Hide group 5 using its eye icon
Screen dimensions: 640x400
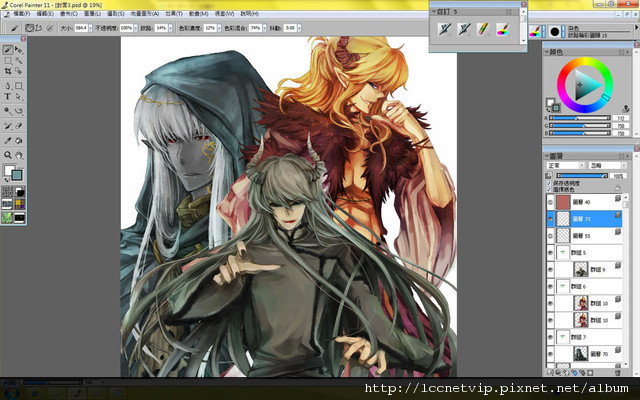tap(550, 253)
